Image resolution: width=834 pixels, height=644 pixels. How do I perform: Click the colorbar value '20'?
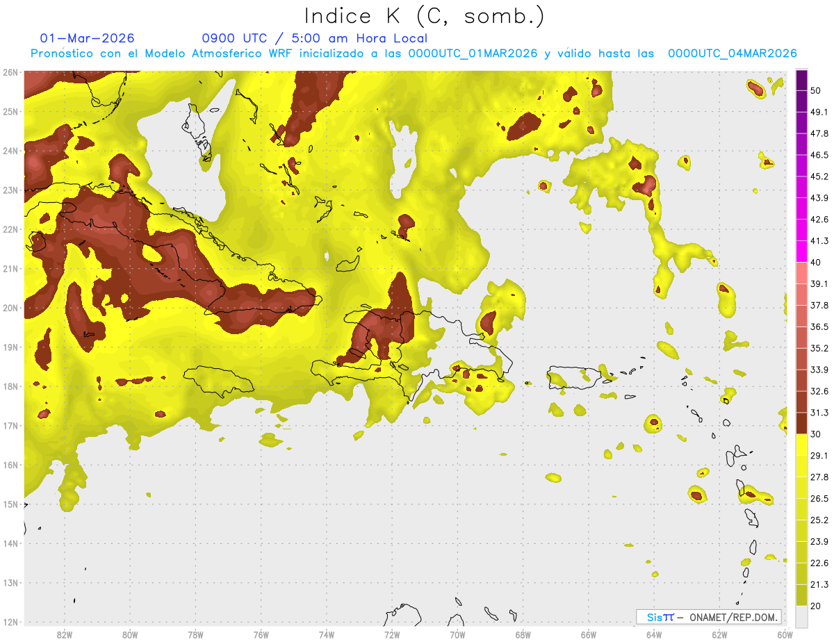(817, 606)
